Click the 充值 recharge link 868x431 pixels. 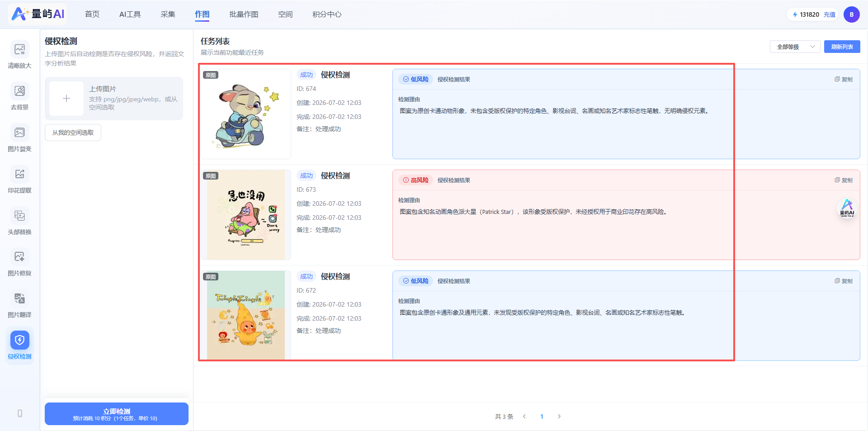830,14
